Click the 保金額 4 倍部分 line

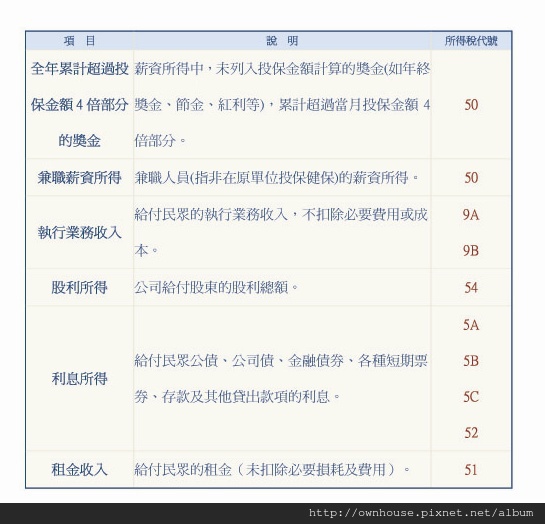point(80,105)
